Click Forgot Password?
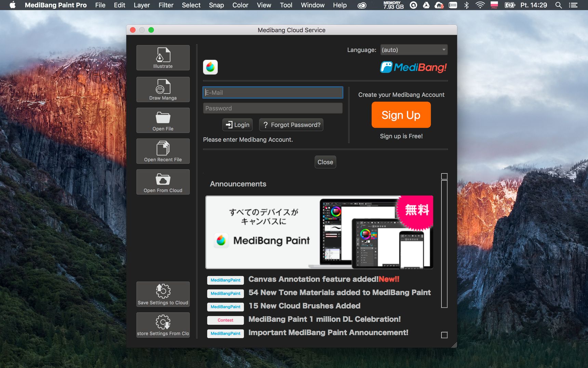 coord(291,125)
